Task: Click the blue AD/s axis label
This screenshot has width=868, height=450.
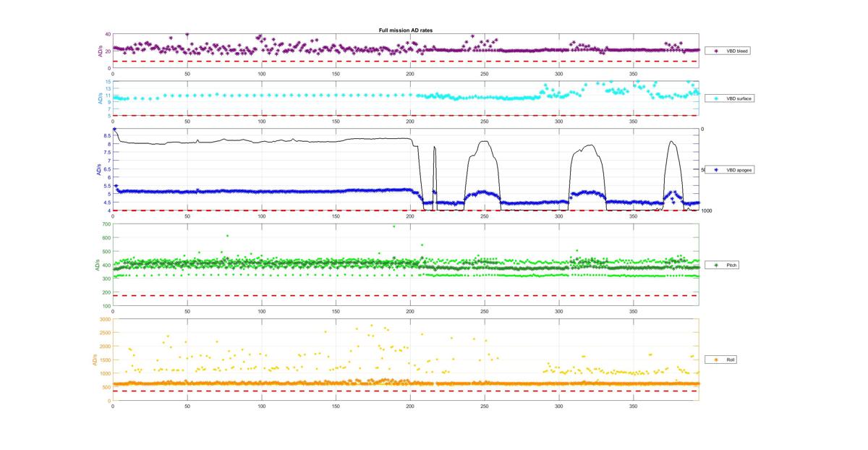Action: 98,170
